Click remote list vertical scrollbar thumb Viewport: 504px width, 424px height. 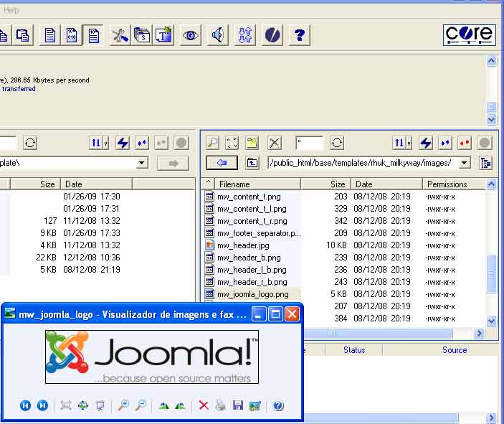point(491,273)
